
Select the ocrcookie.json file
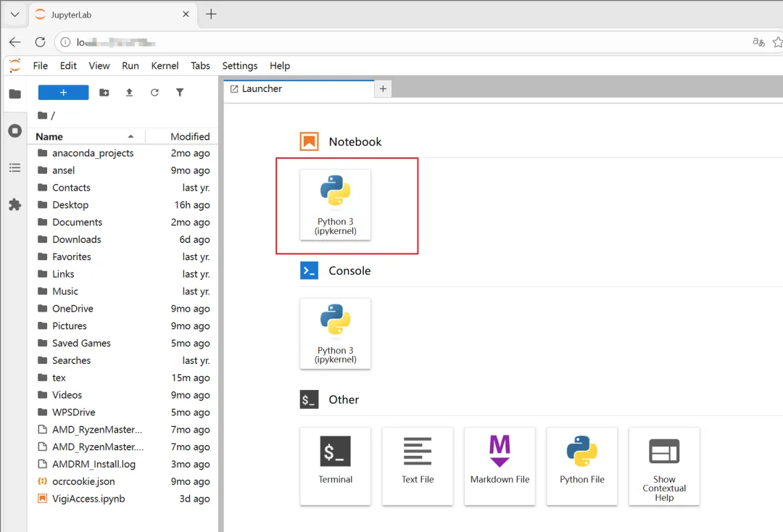[123, 481]
